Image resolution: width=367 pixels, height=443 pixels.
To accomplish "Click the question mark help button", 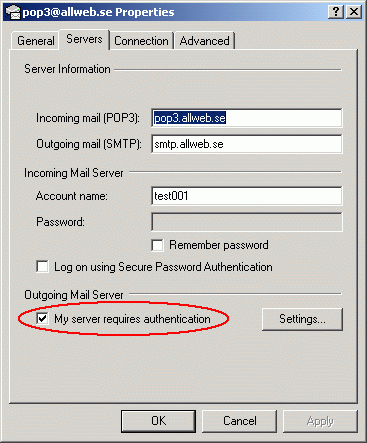I will (x=336, y=12).
